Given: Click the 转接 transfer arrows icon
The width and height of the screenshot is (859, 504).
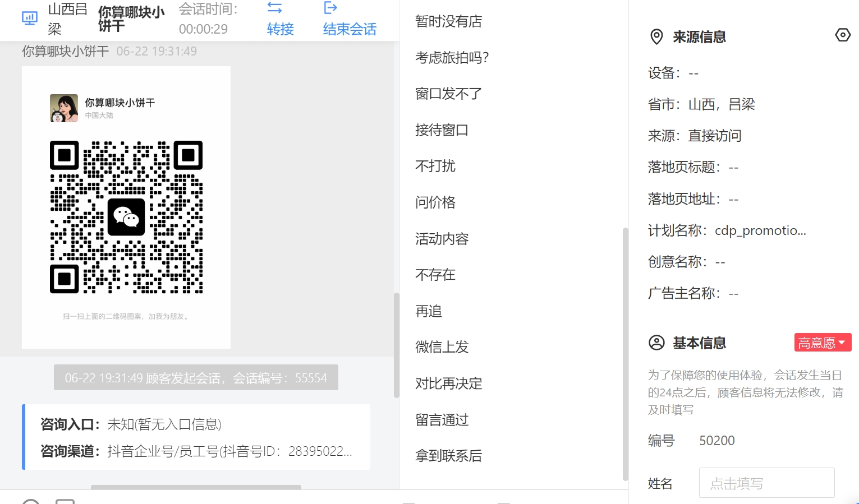Looking at the screenshot, I should point(274,8).
